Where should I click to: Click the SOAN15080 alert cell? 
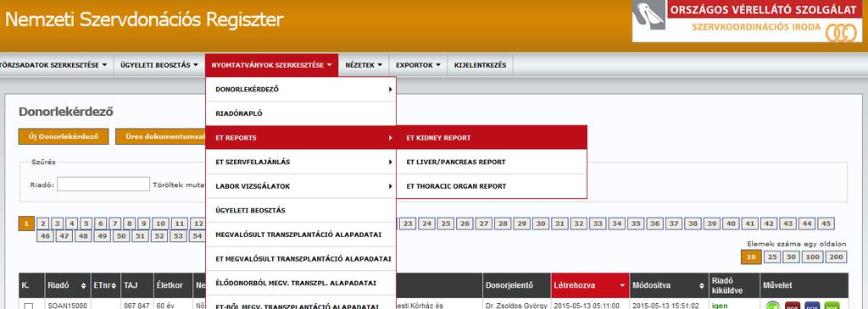coord(68,305)
